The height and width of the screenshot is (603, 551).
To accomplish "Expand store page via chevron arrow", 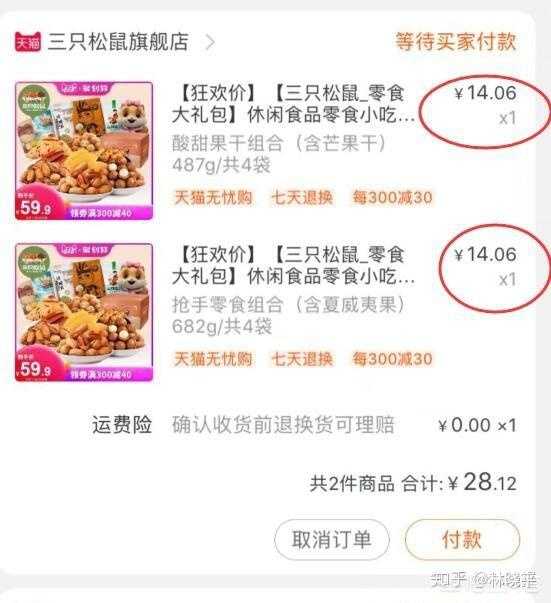I will coord(210,42).
